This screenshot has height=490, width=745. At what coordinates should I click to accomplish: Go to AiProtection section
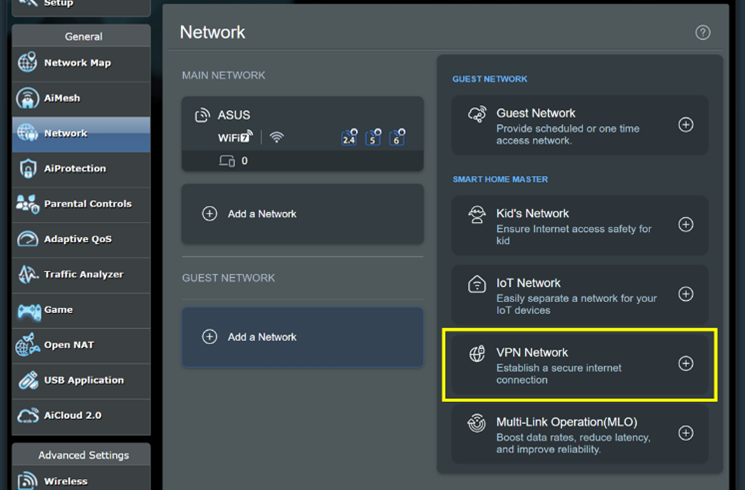tap(74, 169)
